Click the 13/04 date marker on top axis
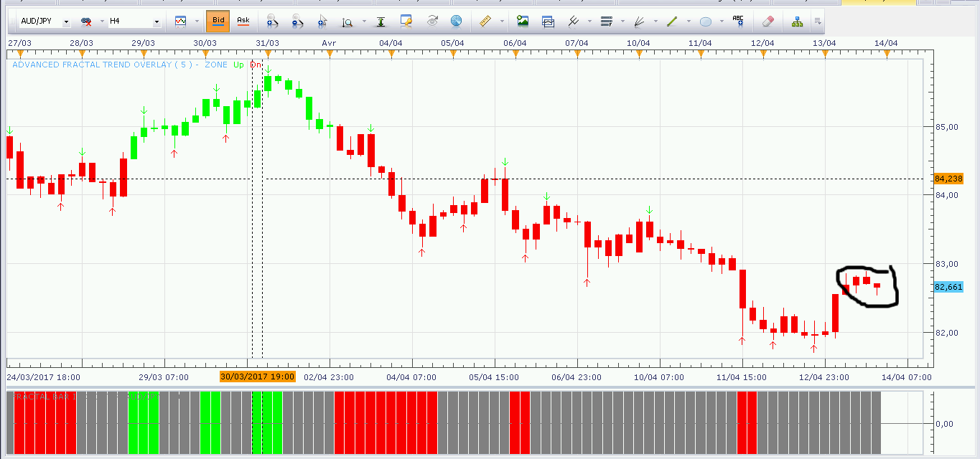This screenshot has width=980, height=459. [823, 43]
